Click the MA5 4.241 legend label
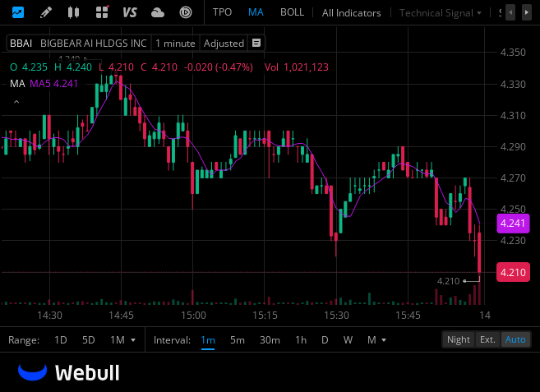Screen dimensions: 540x392 (x=53, y=84)
